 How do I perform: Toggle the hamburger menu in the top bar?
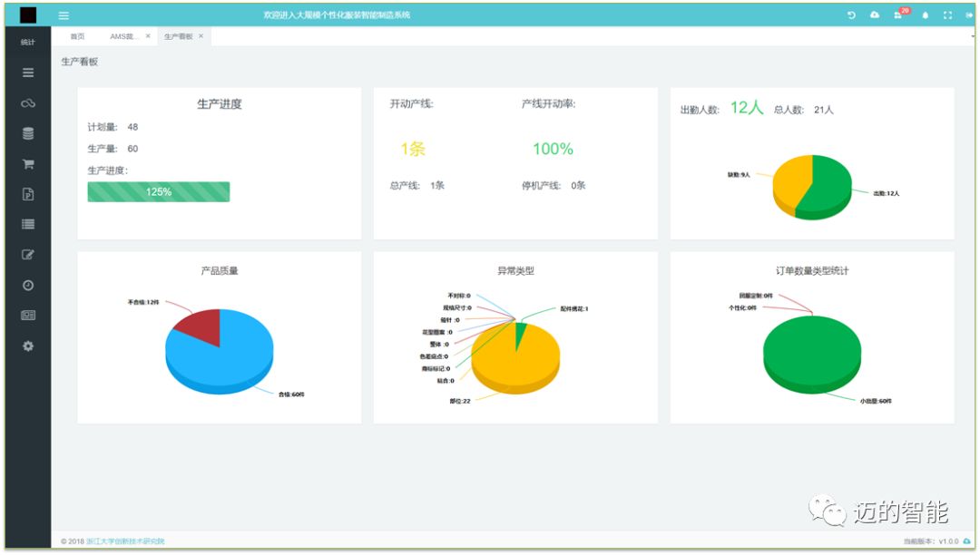[64, 15]
